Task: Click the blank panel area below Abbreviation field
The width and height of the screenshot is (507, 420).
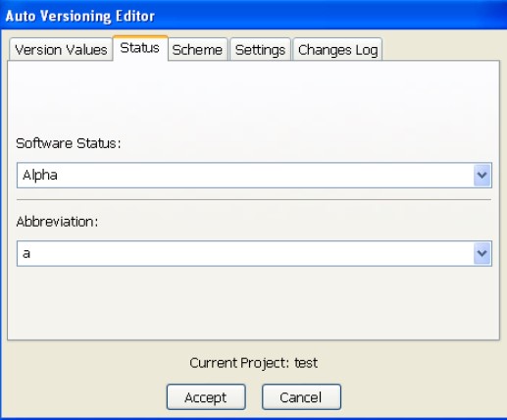Action: point(253,302)
